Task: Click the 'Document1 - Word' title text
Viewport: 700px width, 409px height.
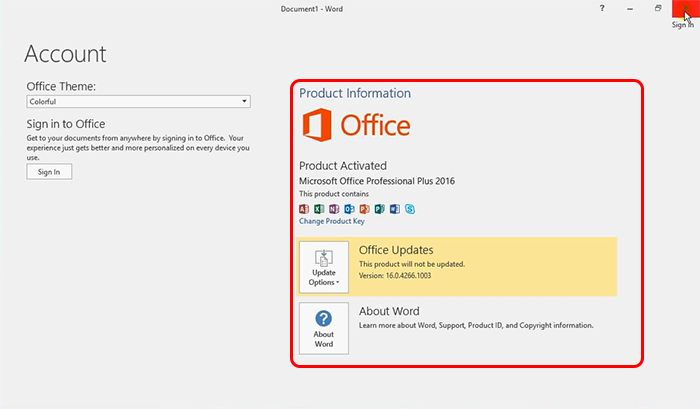Action: click(312, 9)
